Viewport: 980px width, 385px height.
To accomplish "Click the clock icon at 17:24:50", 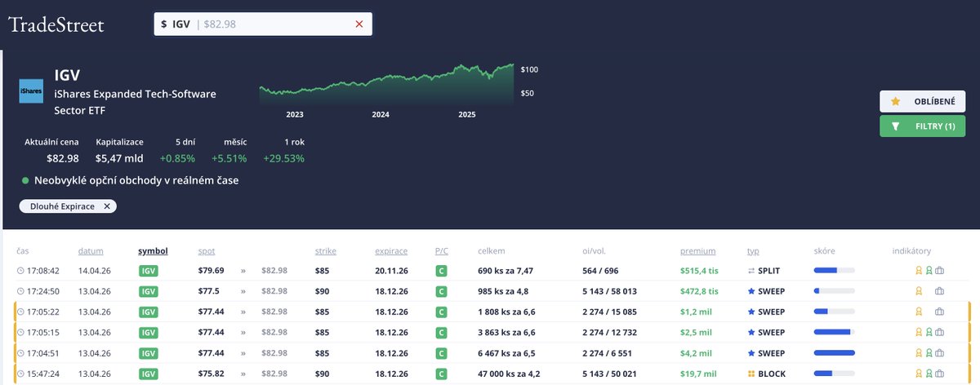I will coord(20,290).
